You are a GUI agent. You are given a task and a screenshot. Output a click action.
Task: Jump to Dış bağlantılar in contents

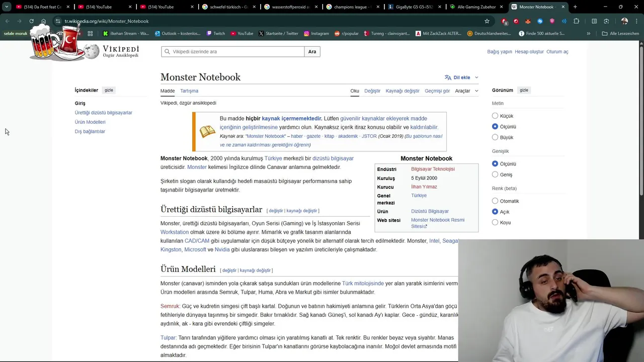click(90, 132)
